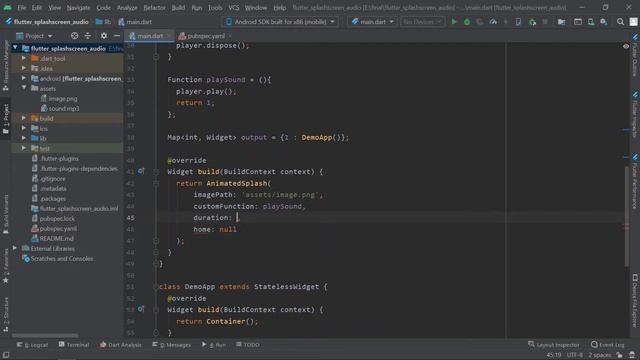Image resolution: width=640 pixels, height=360 pixels.
Task: Toggle read-only lock icon in status bar
Action: tap(620, 355)
